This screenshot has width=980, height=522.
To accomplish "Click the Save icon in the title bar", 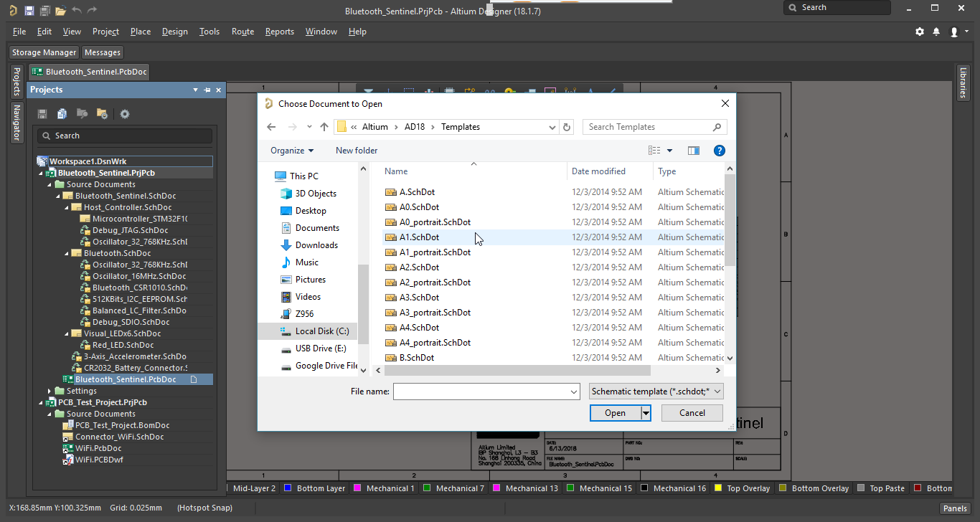I will 29,11.
